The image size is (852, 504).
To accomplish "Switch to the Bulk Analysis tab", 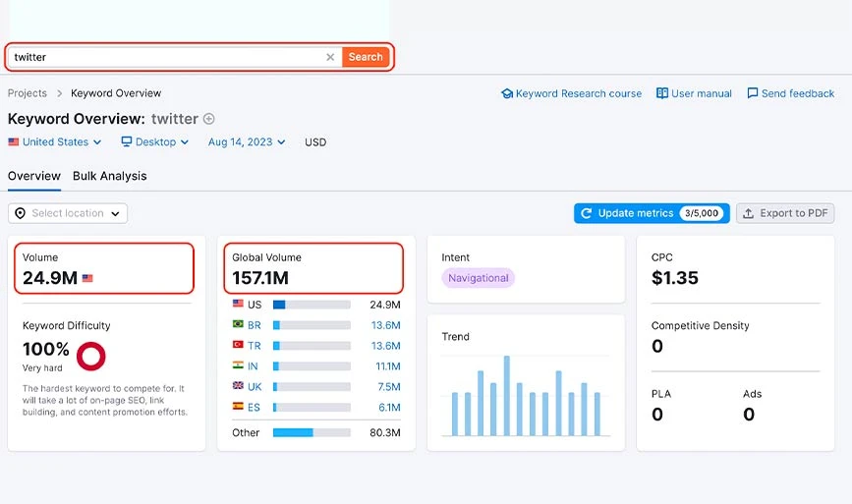I will point(110,176).
